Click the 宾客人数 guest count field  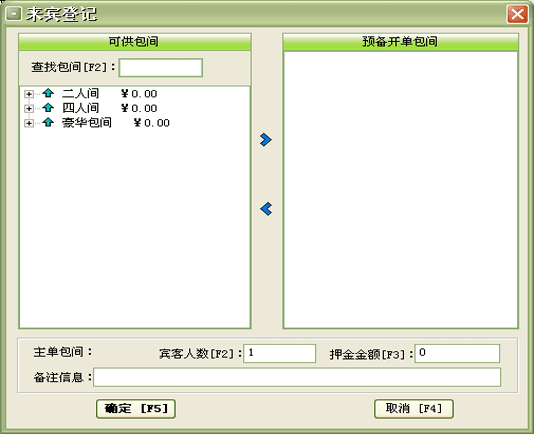coord(280,353)
